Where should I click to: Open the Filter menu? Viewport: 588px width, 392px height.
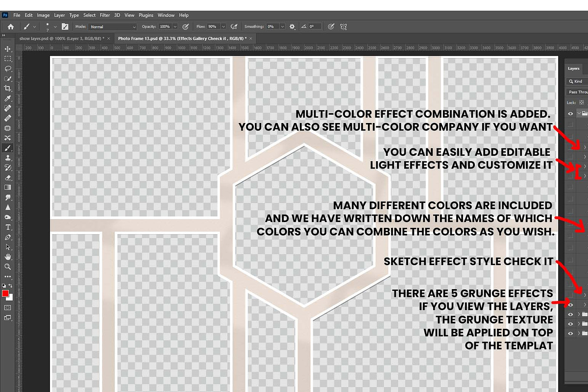(105, 15)
